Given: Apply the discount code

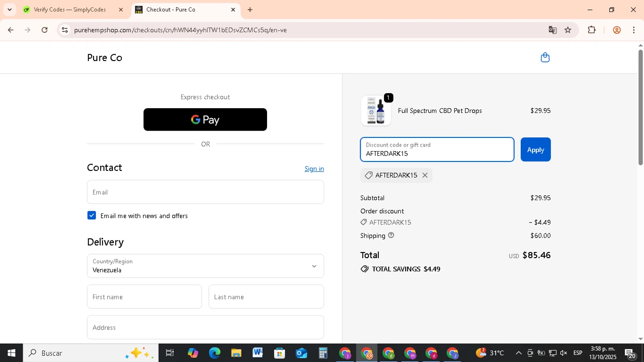Looking at the screenshot, I should tap(535, 149).
